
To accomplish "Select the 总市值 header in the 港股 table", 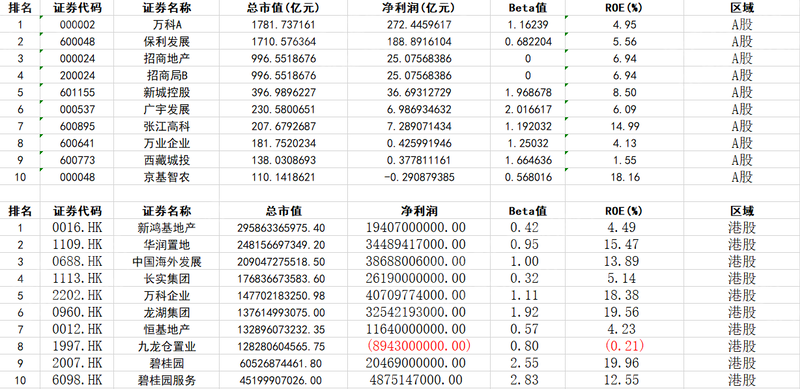I will click(x=284, y=211).
